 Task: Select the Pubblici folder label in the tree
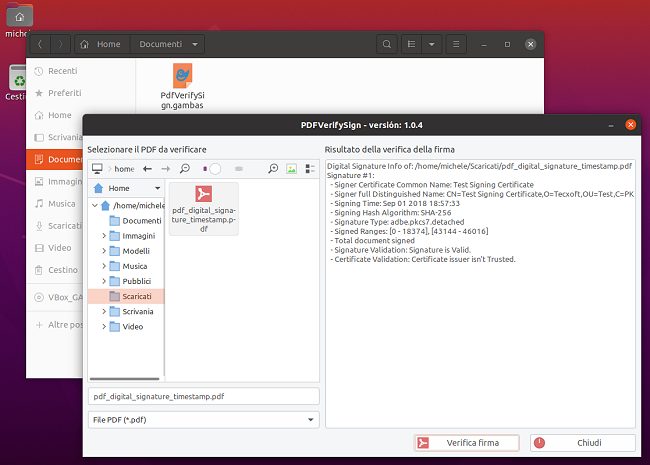pos(137,281)
